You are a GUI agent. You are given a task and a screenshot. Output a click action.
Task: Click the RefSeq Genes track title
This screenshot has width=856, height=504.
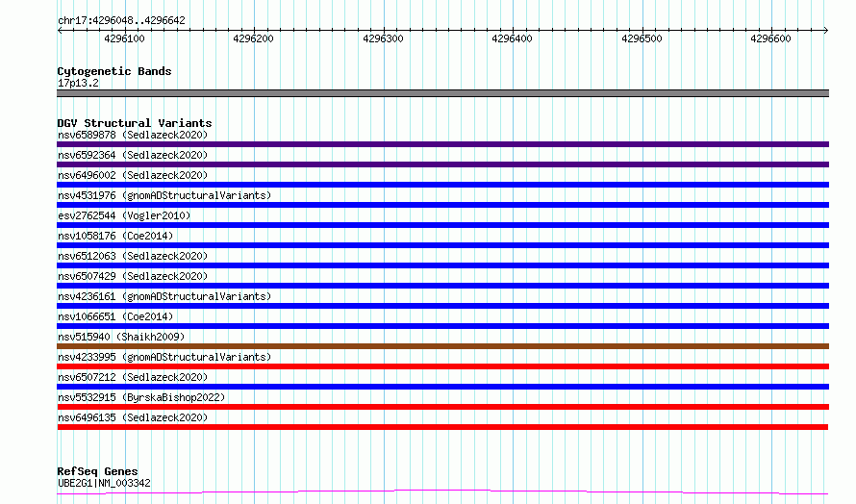pyautogui.click(x=97, y=472)
